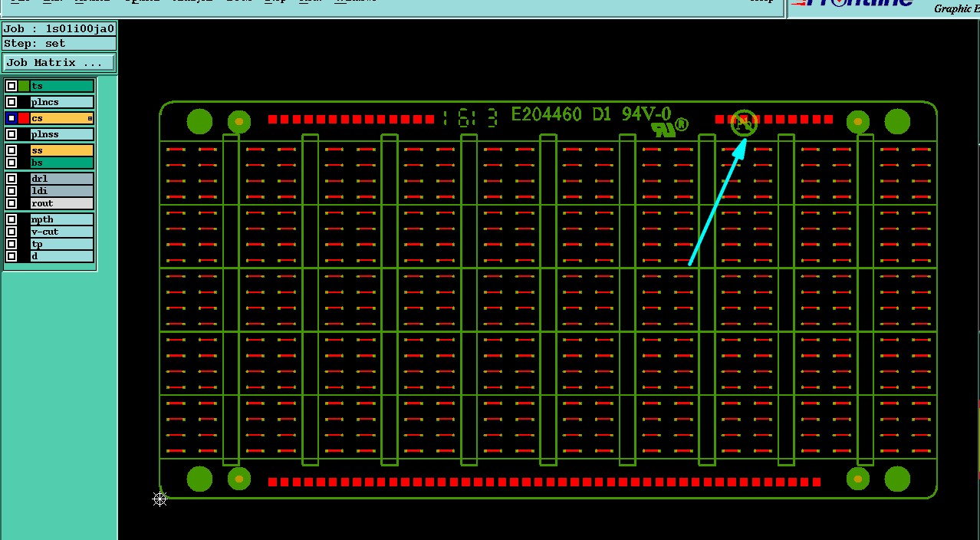Toggle the ldi layer checkbox
This screenshot has height=540, width=980.
coord(12,191)
